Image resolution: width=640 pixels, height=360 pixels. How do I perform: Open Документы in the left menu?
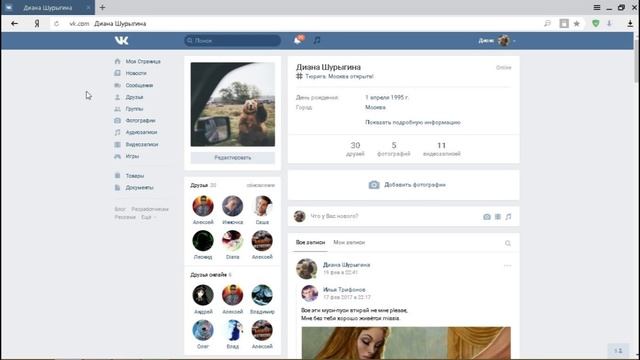(140, 188)
